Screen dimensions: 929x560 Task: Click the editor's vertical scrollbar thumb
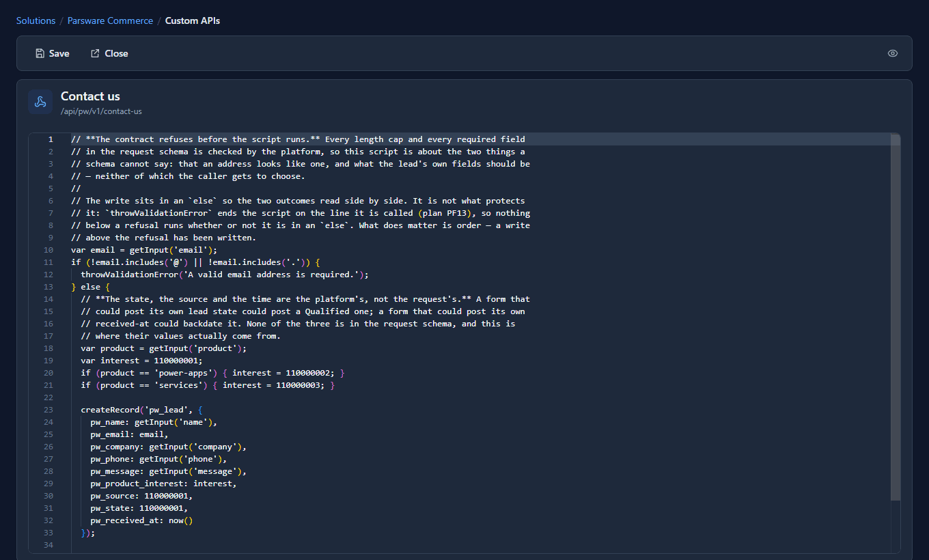tap(896, 317)
